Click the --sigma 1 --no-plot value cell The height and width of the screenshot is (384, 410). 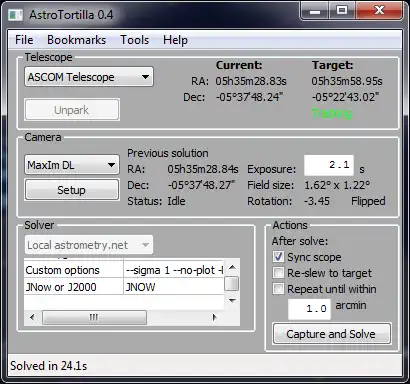173,270
